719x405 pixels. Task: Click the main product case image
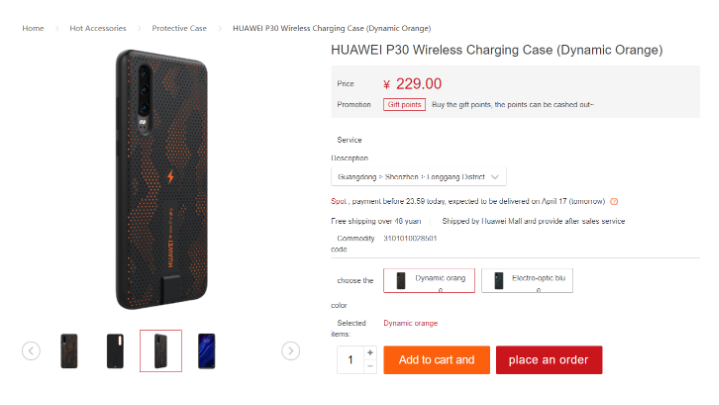pos(161,179)
